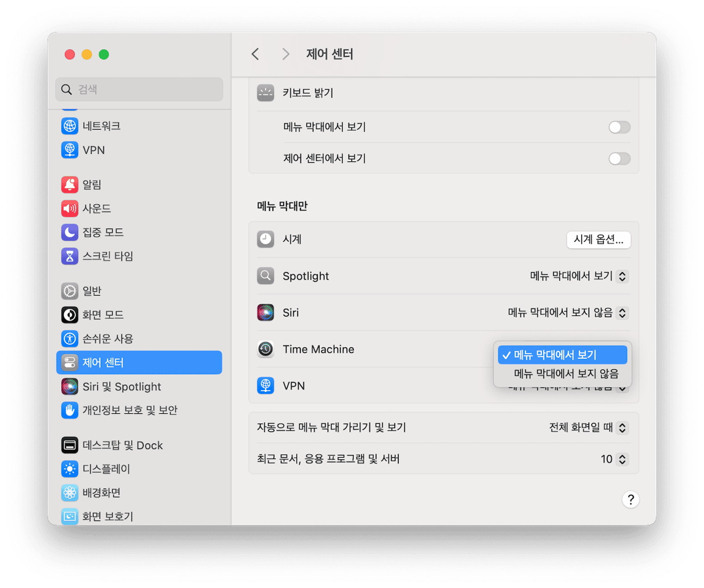Click the 네트워크 globe icon in sidebar

point(69,126)
